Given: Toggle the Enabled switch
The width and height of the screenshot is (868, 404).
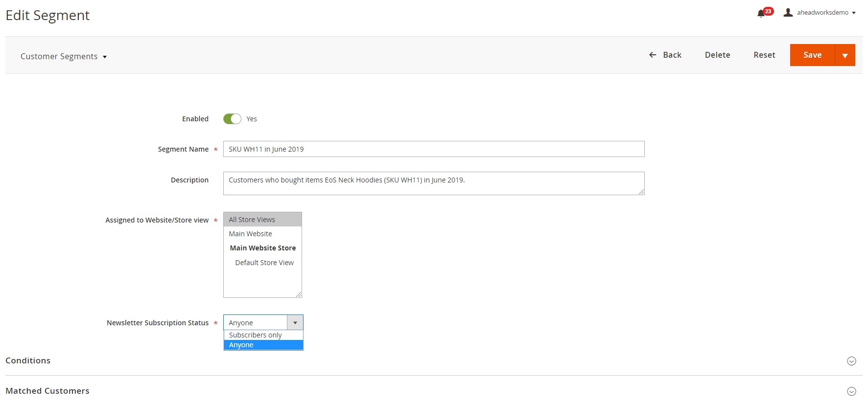Looking at the screenshot, I should (232, 119).
